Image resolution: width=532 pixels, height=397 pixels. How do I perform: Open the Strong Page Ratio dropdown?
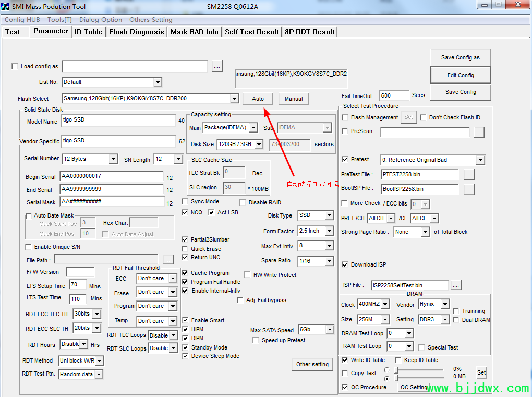[x=425, y=232]
